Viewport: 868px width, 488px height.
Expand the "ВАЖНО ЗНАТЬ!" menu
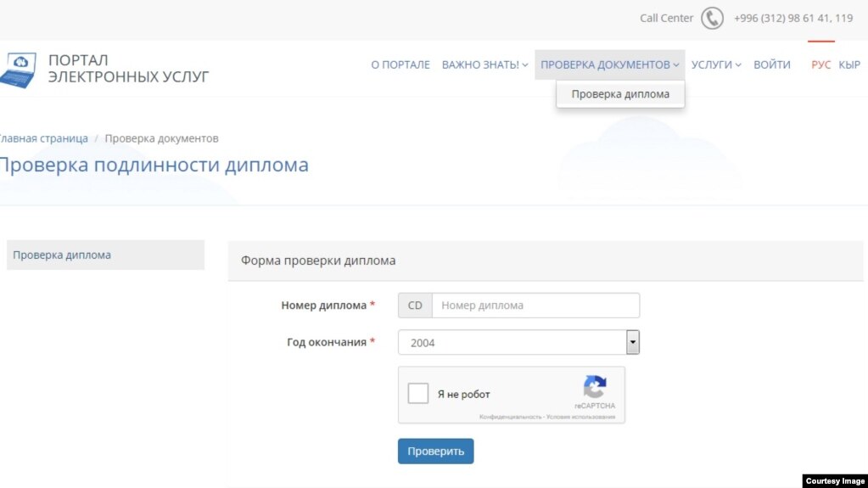click(484, 65)
